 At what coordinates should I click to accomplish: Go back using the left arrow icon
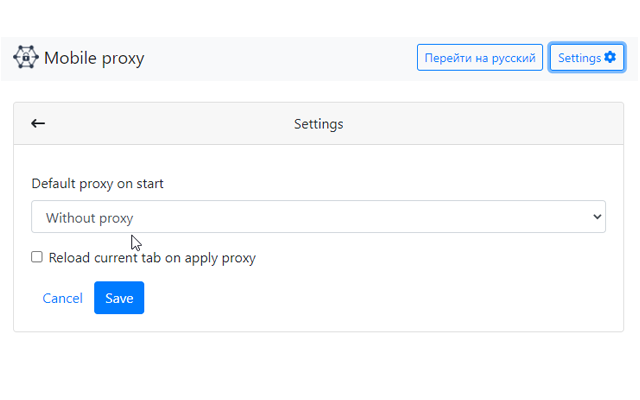pyautogui.click(x=38, y=123)
